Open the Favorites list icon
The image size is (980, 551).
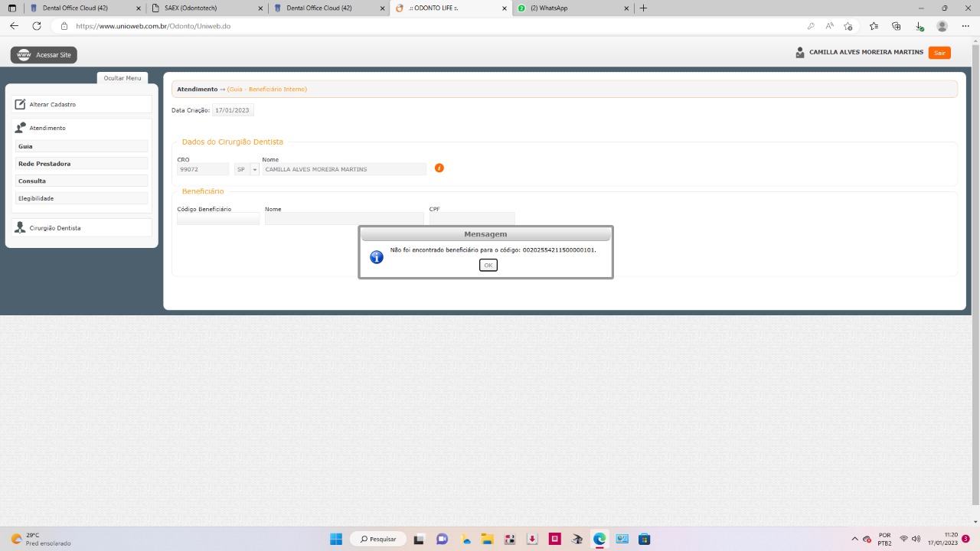click(x=874, y=26)
